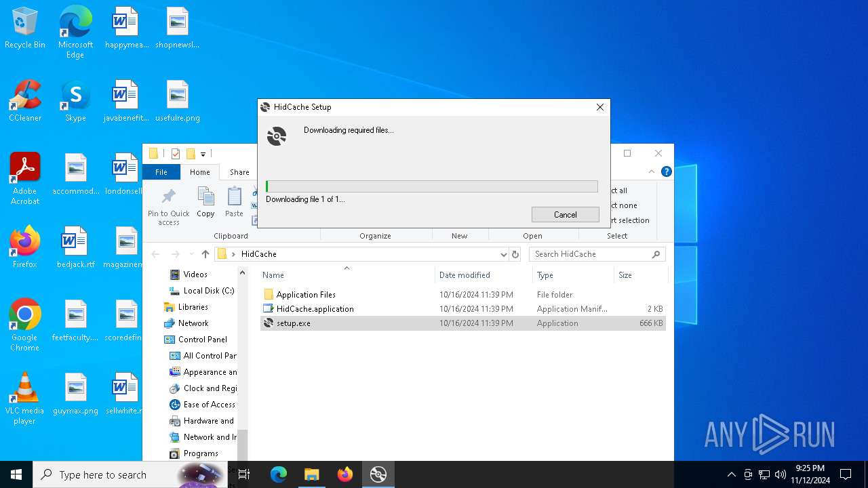868x488 pixels.
Task: Open Firefox from the taskbar
Action: click(345, 474)
